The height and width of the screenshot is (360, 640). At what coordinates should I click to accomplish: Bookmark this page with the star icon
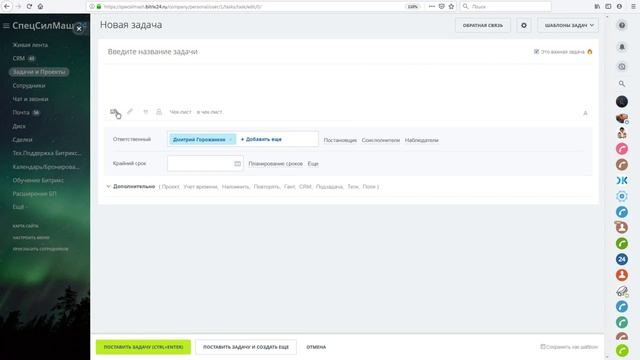click(451, 7)
